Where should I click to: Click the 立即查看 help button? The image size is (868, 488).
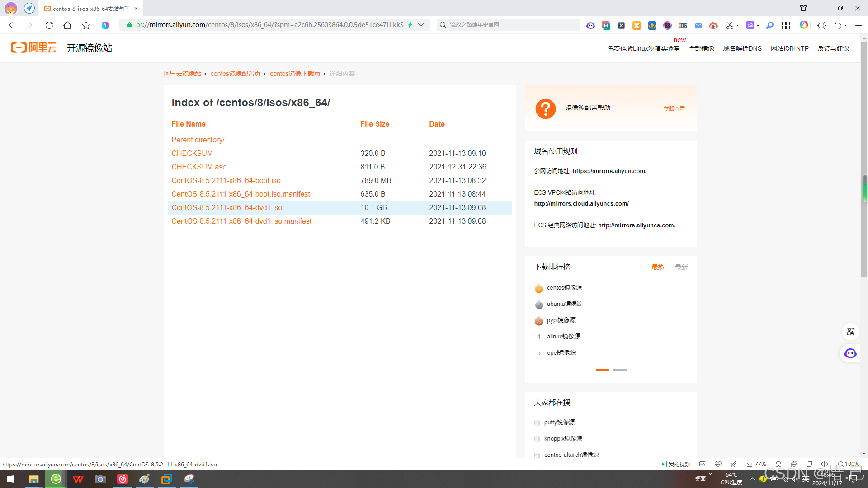point(674,109)
